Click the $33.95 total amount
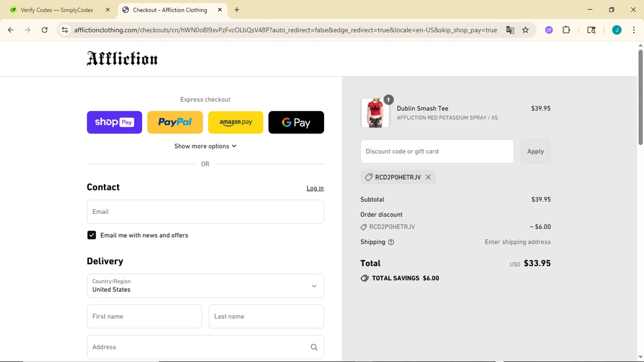This screenshot has width=644, height=362. [537, 263]
